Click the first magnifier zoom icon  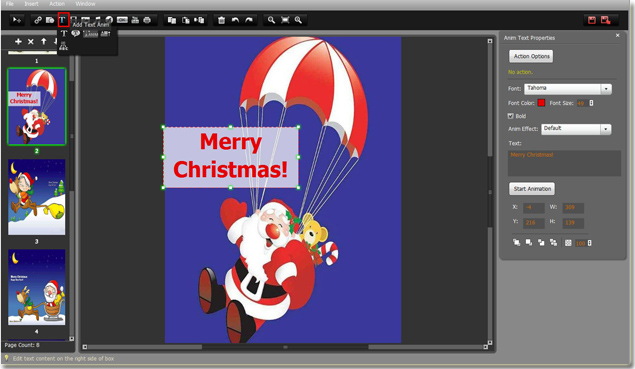click(x=271, y=20)
